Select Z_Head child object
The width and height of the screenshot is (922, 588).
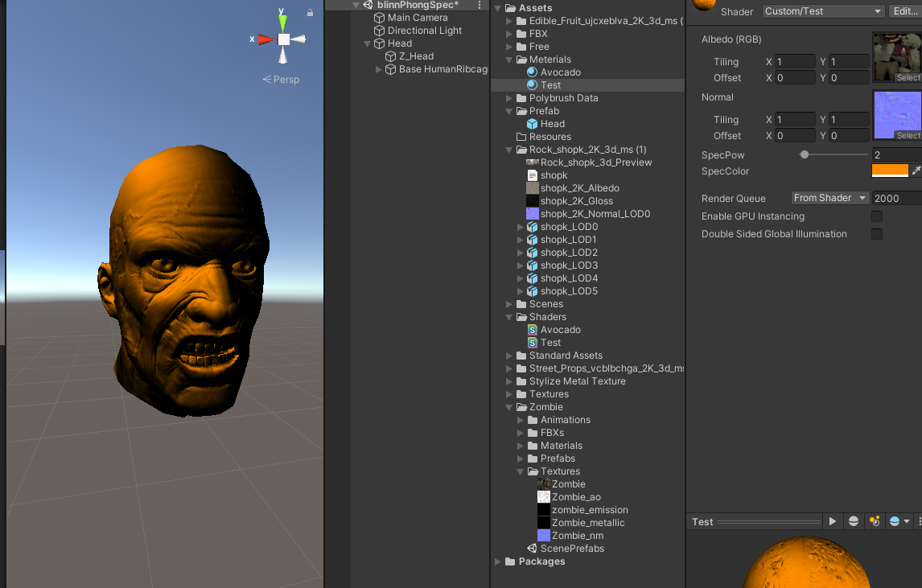click(x=416, y=56)
